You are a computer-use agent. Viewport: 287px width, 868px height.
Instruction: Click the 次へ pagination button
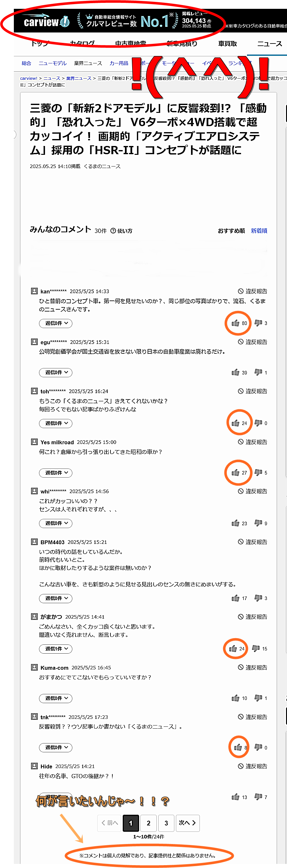click(x=188, y=823)
